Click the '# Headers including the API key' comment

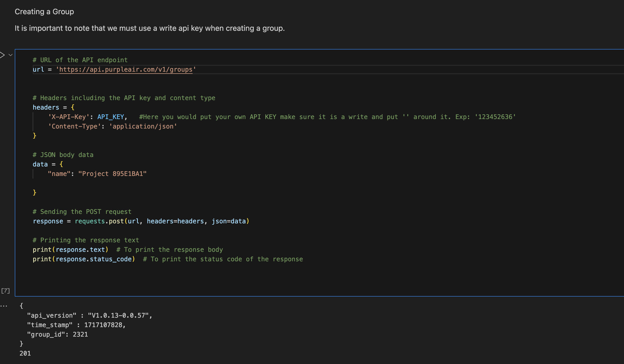tap(124, 98)
